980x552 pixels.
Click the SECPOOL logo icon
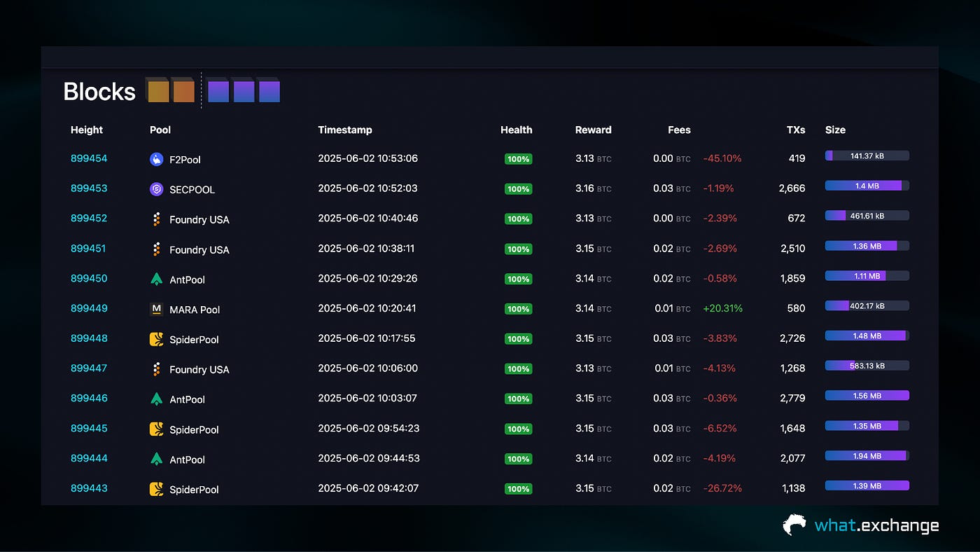157,189
